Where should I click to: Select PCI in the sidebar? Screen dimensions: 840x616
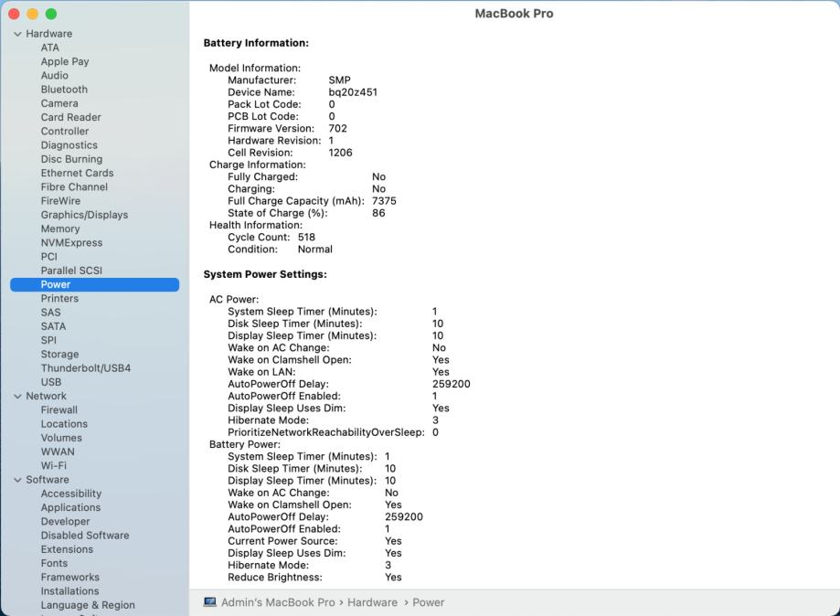coord(48,257)
